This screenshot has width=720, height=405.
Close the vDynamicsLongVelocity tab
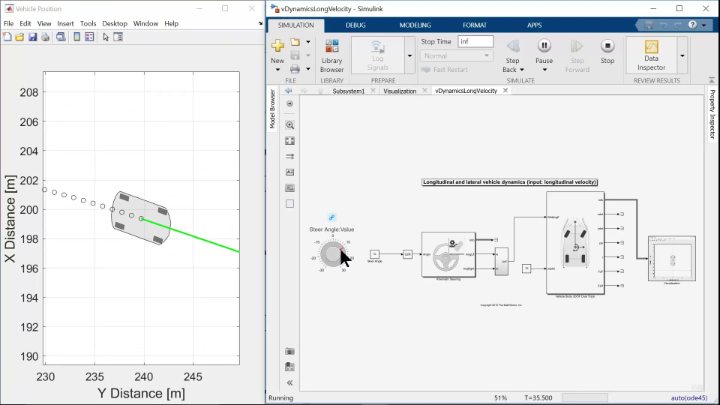click(x=505, y=90)
